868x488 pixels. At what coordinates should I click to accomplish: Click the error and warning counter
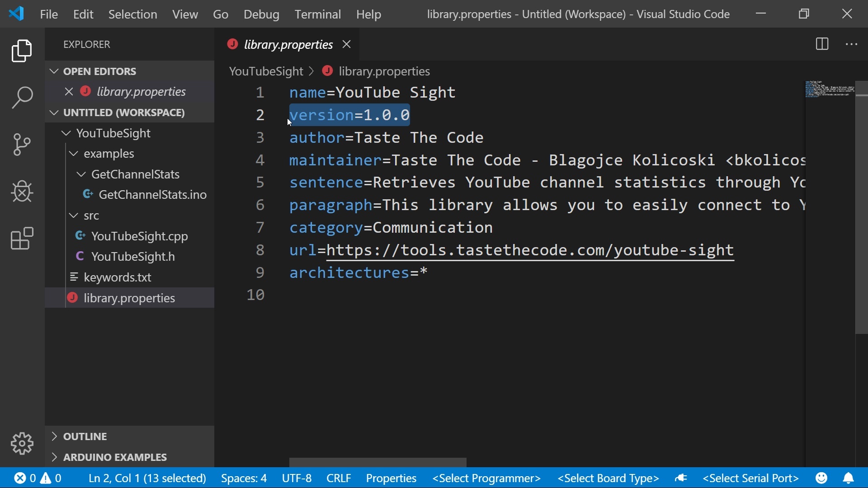38,478
